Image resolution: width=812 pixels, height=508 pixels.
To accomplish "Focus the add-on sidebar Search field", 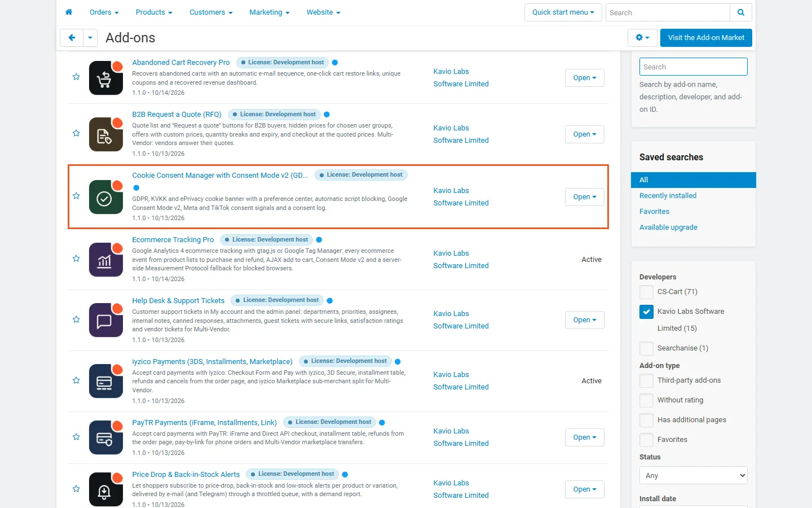I will click(x=694, y=67).
